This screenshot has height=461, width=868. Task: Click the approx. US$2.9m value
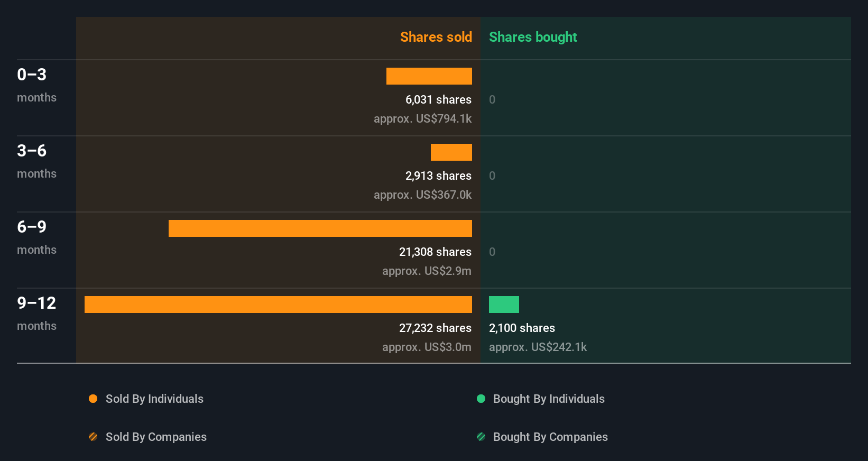pos(427,271)
